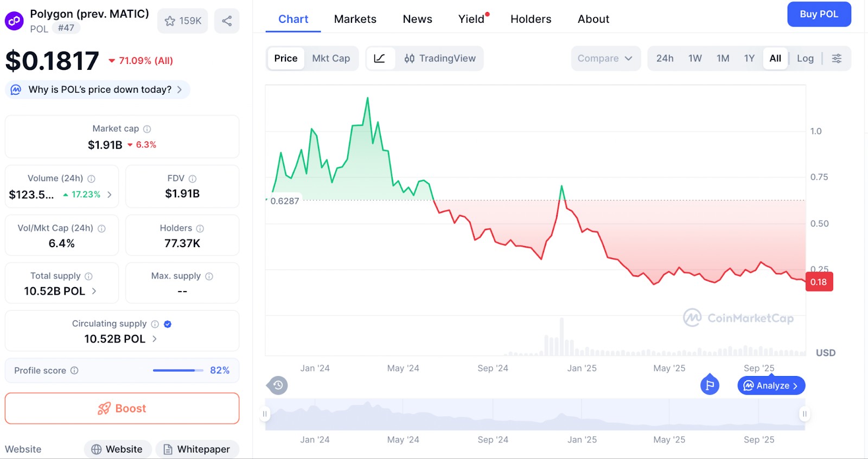The width and height of the screenshot is (868, 459).
Task: Click the Market cap info icon
Action: point(147,129)
